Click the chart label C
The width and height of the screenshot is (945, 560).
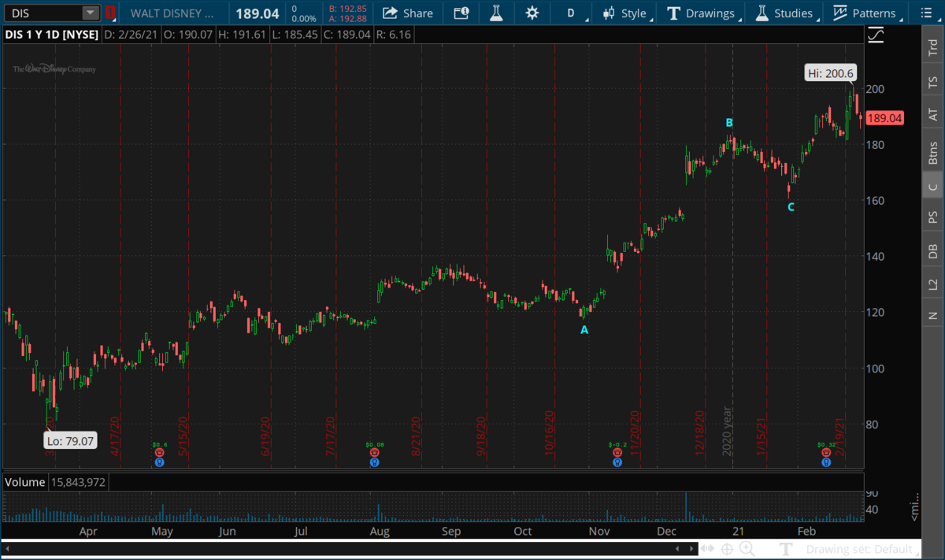pos(791,207)
